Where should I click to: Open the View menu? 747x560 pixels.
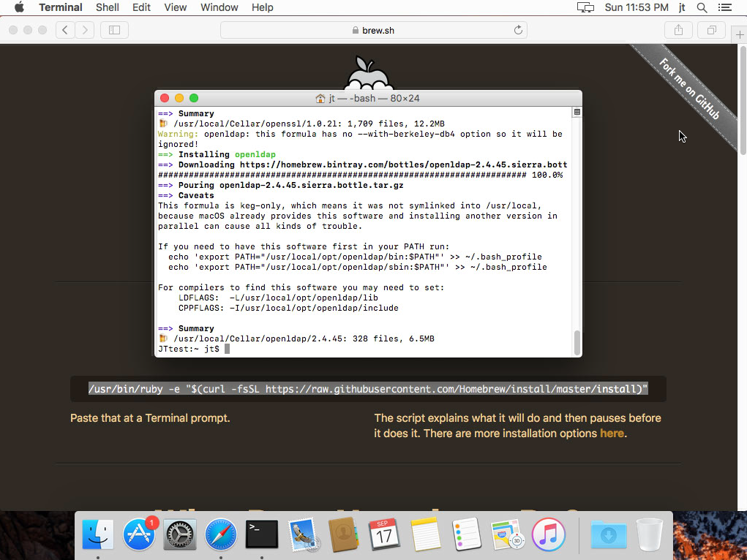tap(176, 7)
